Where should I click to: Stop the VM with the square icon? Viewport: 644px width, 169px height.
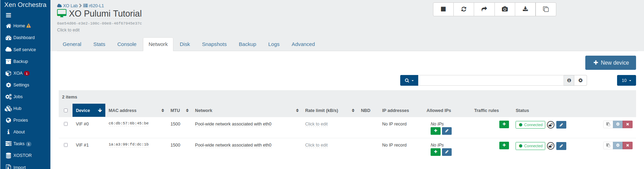click(x=443, y=9)
